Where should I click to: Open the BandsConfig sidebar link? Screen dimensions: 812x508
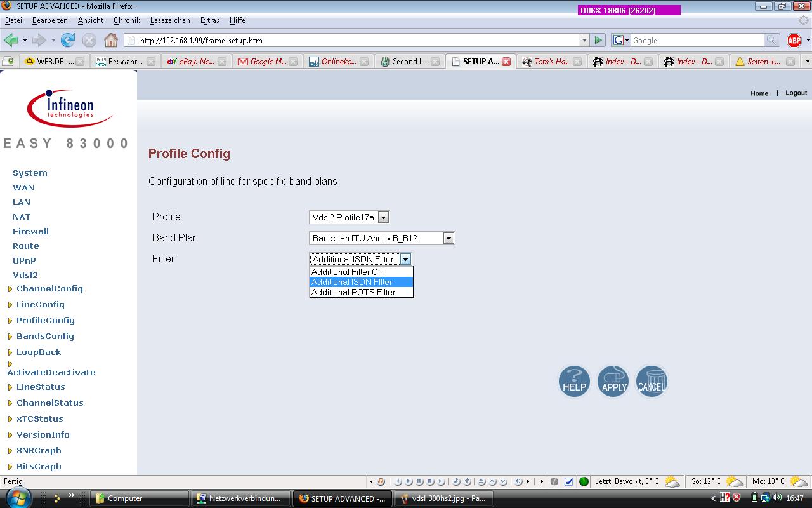coord(45,336)
